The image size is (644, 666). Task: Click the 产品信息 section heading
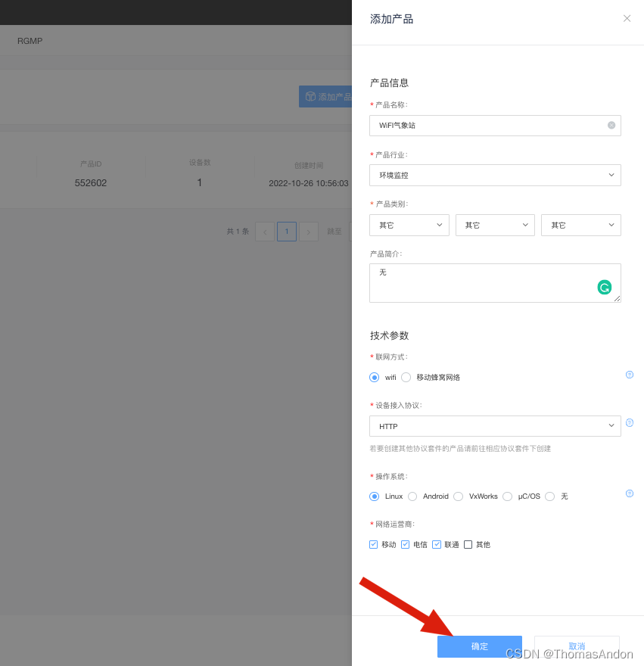click(x=389, y=82)
